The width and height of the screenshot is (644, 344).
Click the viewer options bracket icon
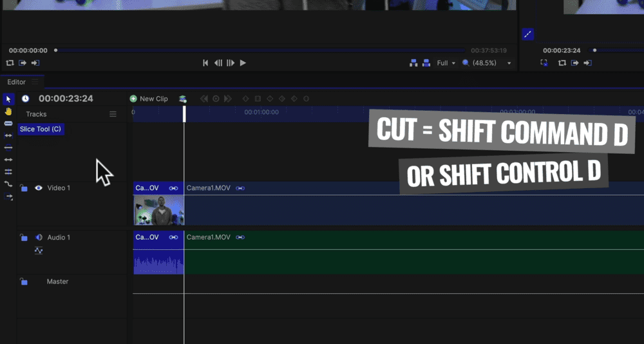(544, 63)
